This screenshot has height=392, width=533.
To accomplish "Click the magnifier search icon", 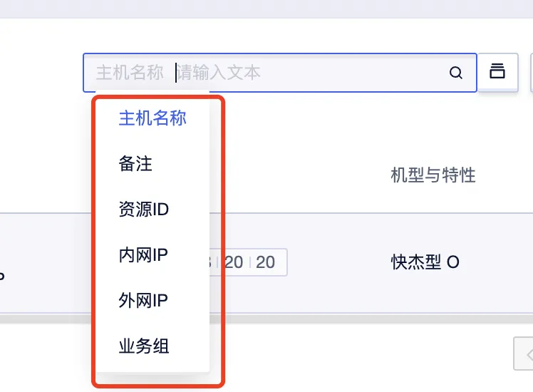I will 456,73.
